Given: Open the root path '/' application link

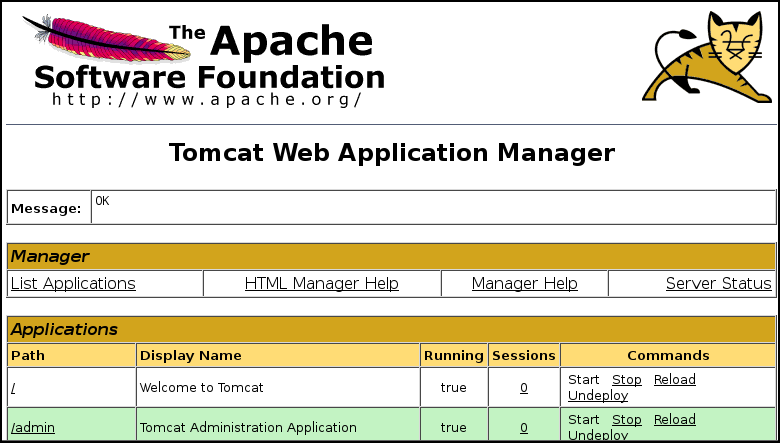Looking at the screenshot, I should coord(13,388).
